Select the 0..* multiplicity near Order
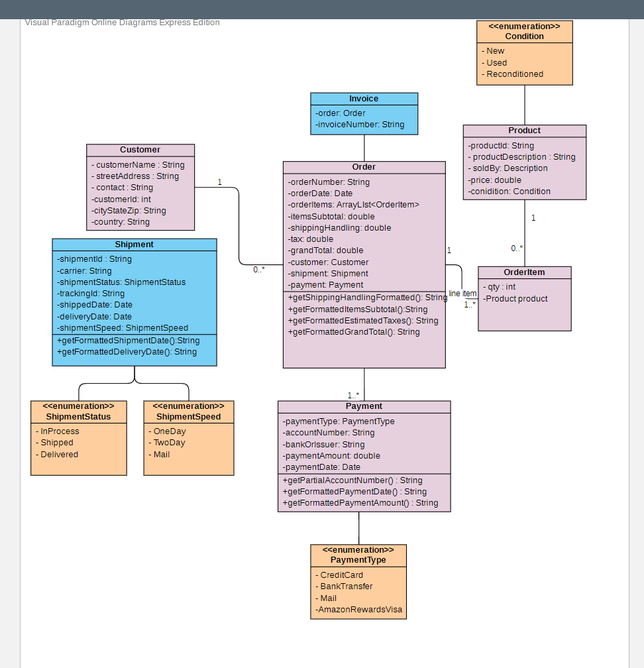Screen dimensions: 644x668 click(258, 270)
